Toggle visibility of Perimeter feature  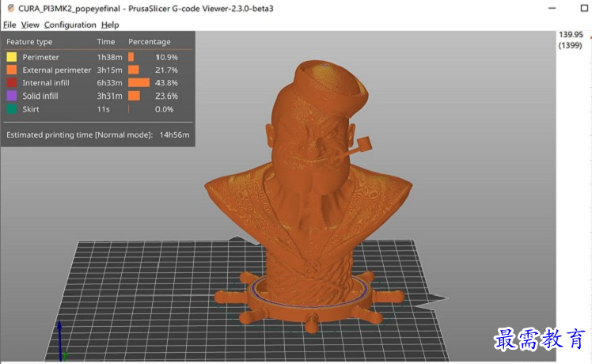[x=41, y=58]
